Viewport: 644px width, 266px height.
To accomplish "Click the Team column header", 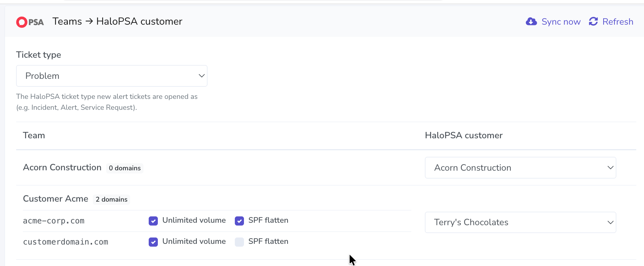I will pos(34,135).
